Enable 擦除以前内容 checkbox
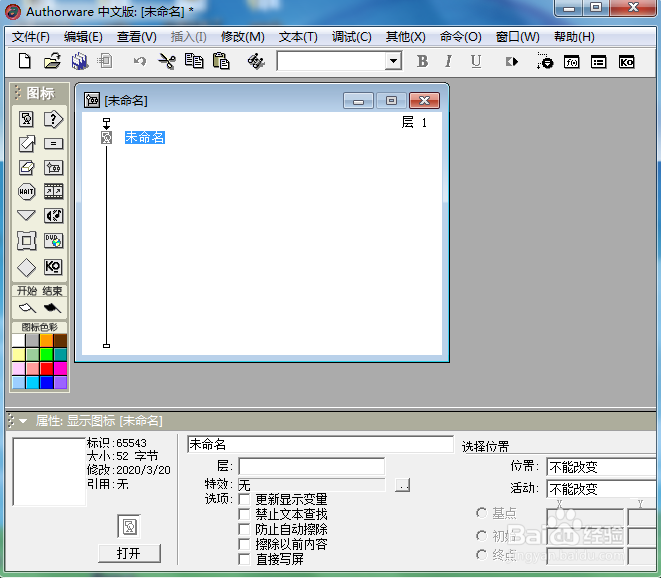The height and width of the screenshot is (578, 661). [x=244, y=544]
